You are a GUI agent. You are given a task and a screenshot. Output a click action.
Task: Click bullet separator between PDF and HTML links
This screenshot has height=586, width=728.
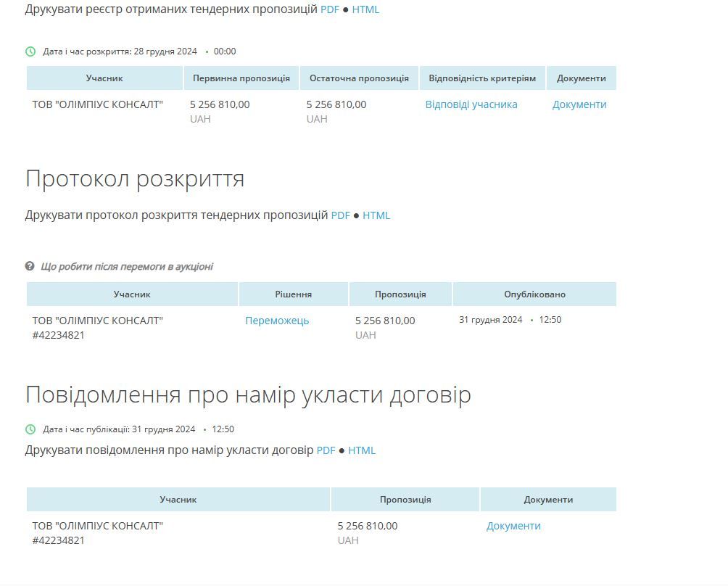[x=346, y=9]
